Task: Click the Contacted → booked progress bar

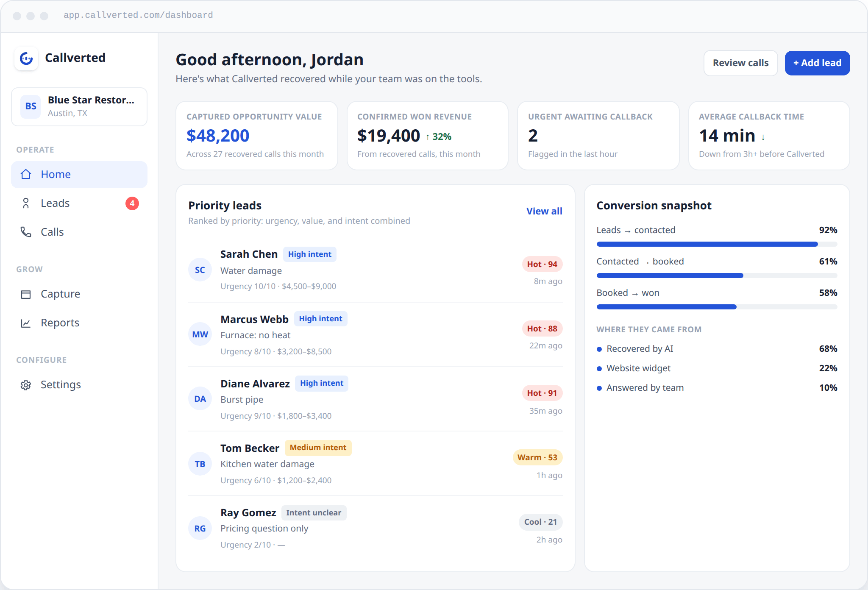Action: [x=717, y=276]
